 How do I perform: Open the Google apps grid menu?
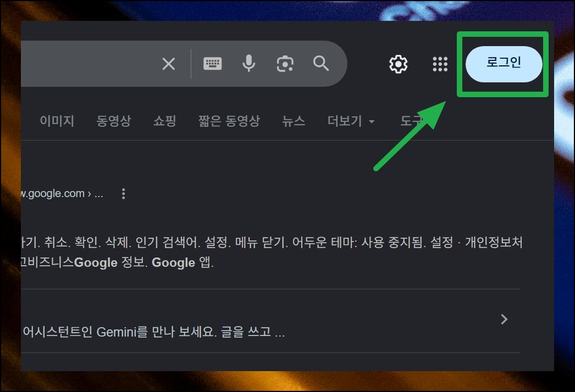[440, 64]
